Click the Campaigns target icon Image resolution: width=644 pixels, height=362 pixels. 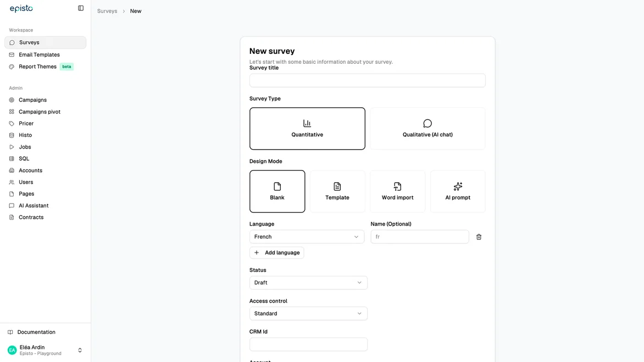pos(12,100)
